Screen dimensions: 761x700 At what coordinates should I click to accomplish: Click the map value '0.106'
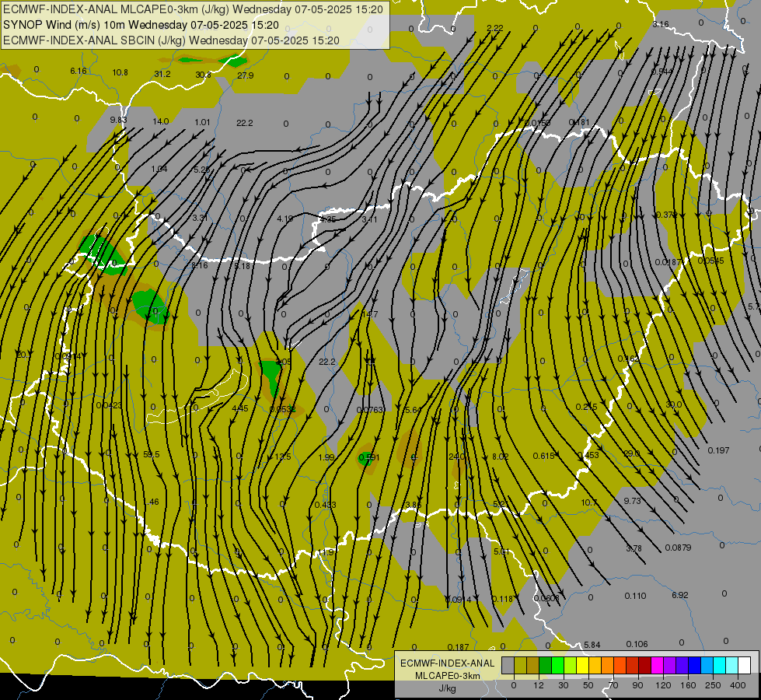637,644
